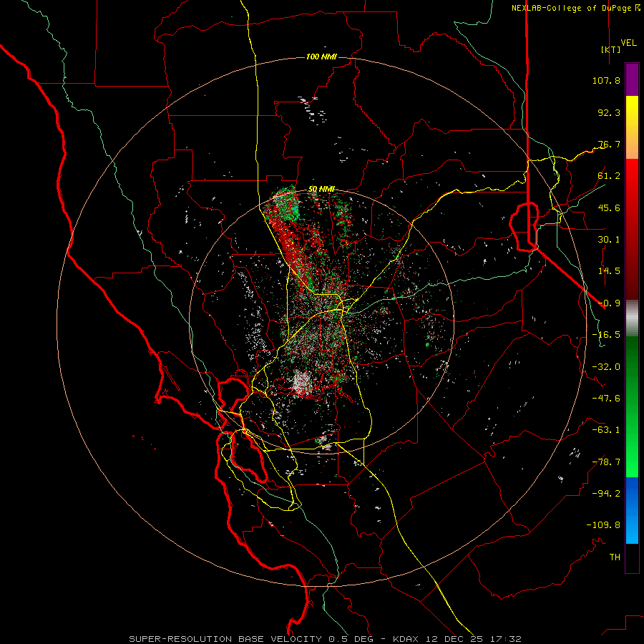This screenshot has width=644, height=644.
Task: Click the -78.7 velocity scale value
Action: (x=606, y=462)
